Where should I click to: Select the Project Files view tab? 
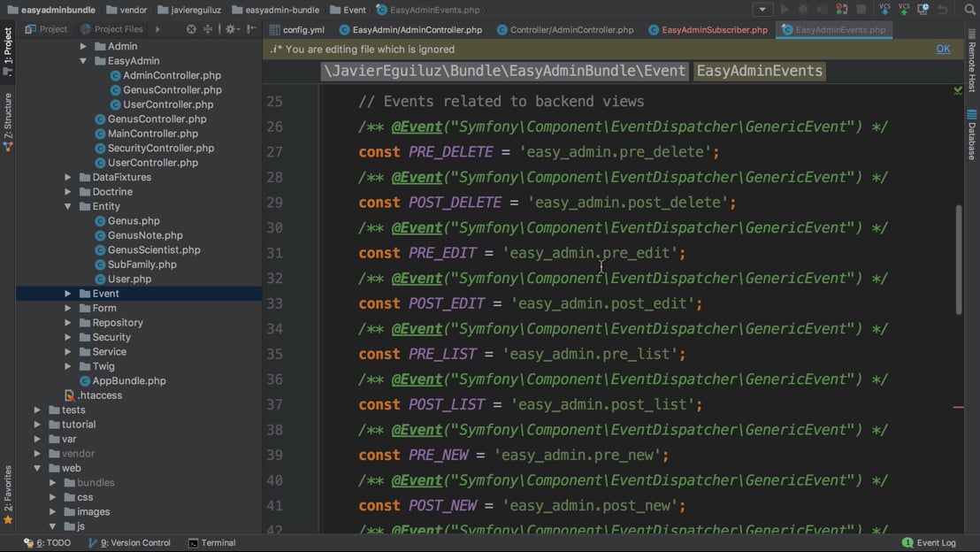111,29
